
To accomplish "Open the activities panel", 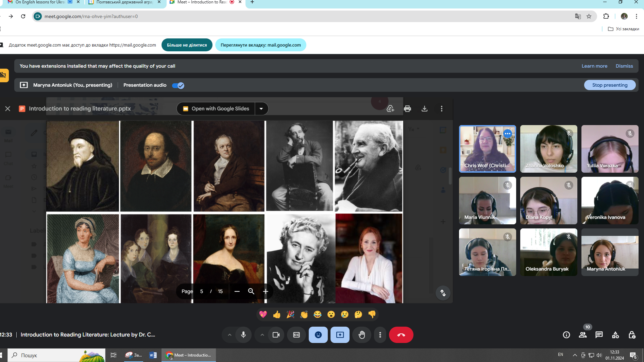I will 615,335.
